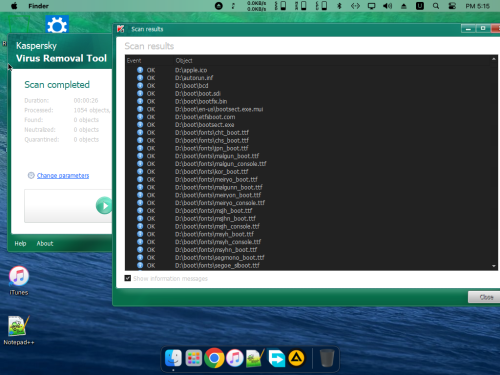Click the Help link in Kaspersky window
Viewport: 500px width, 375px height.
tap(20, 243)
